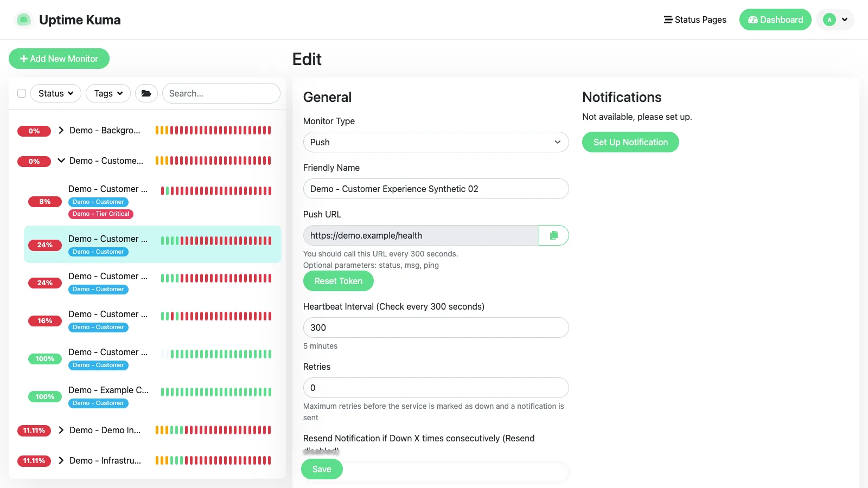868x488 pixels.
Task: Expand the Demo - Demo In... group chevron
Action: [61, 430]
